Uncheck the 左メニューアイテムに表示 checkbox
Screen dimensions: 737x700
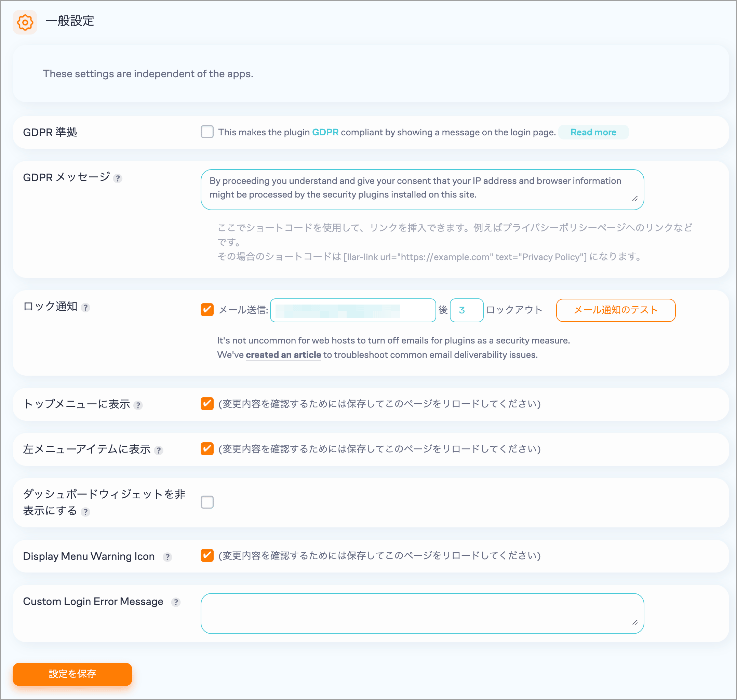[x=207, y=449]
